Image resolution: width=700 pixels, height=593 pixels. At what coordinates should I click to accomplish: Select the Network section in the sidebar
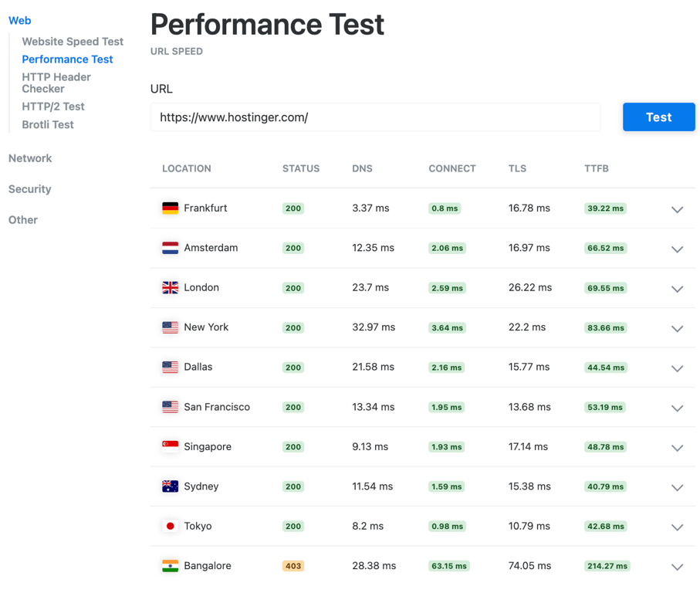pos(30,158)
